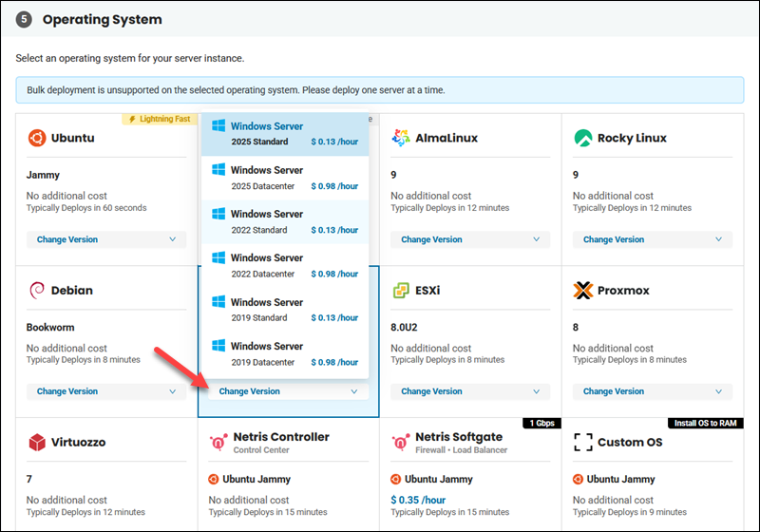Choose Windows Server 2025 Standard option
The image size is (760, 532).
(x=285, y=134)
